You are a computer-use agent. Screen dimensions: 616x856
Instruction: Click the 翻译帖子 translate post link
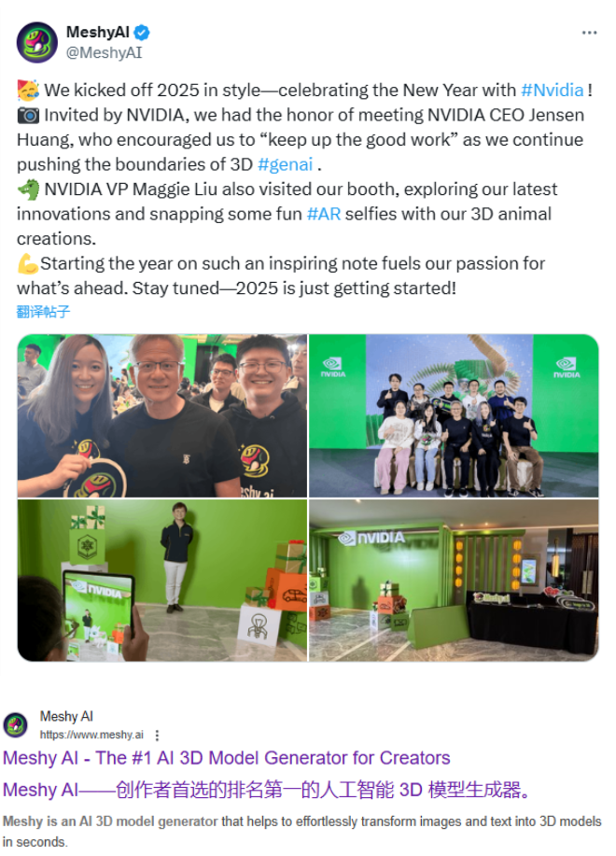tap(43, 312)
